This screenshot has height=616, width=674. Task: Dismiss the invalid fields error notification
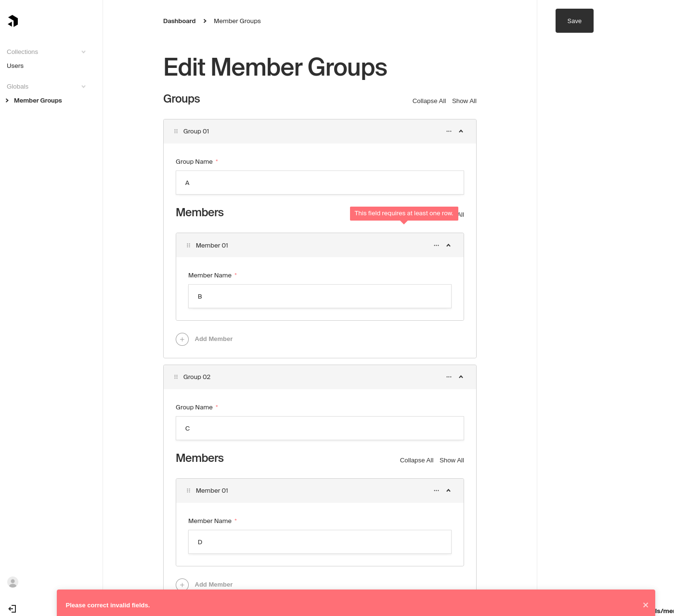click(x=646, y=605)
